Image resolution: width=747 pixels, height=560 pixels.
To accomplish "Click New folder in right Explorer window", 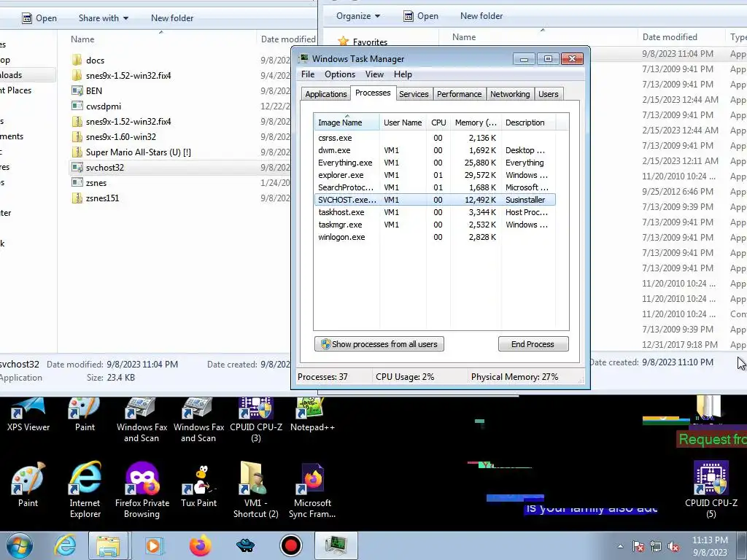I will 481,16.
